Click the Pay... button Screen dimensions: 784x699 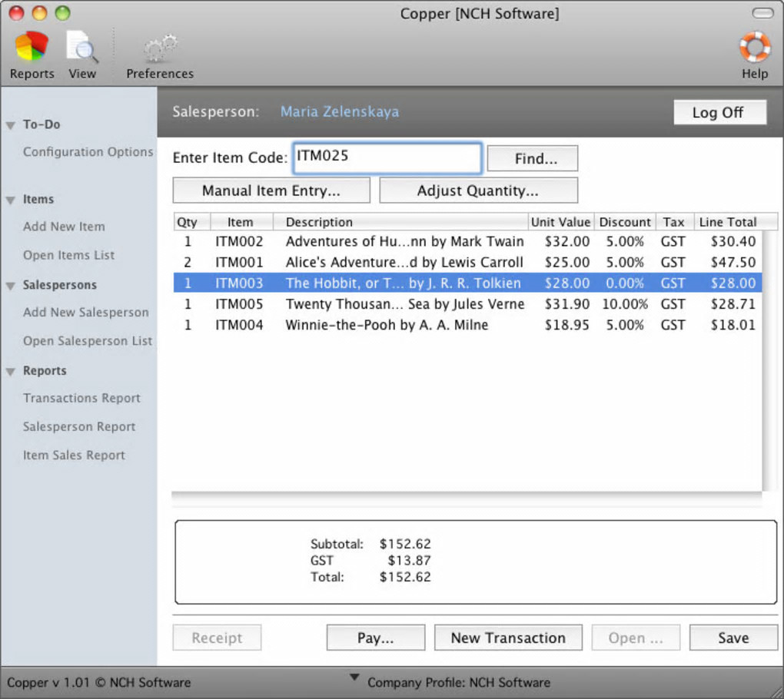(x=376, y=638)
